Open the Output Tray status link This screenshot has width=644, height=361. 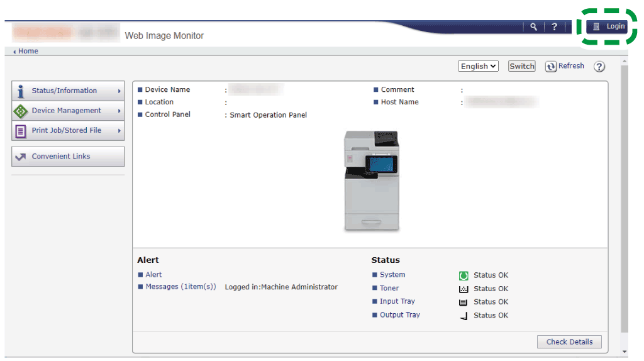coord(399,314)
